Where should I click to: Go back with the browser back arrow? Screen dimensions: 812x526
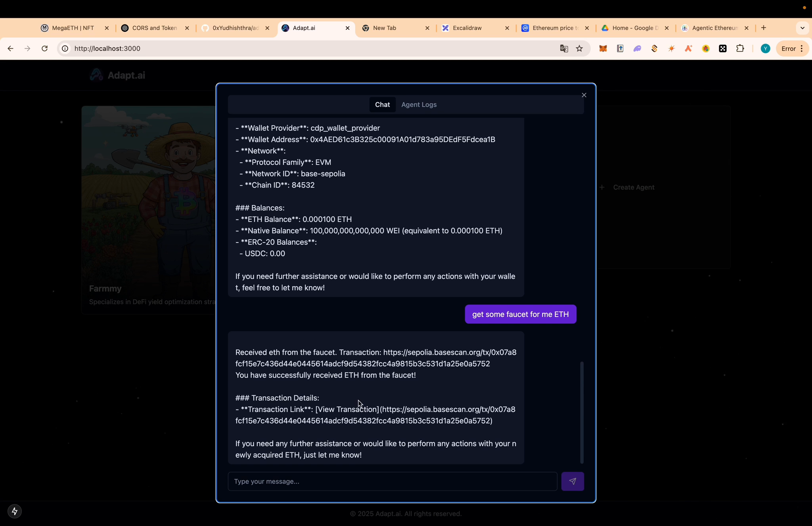pos(10,48)
